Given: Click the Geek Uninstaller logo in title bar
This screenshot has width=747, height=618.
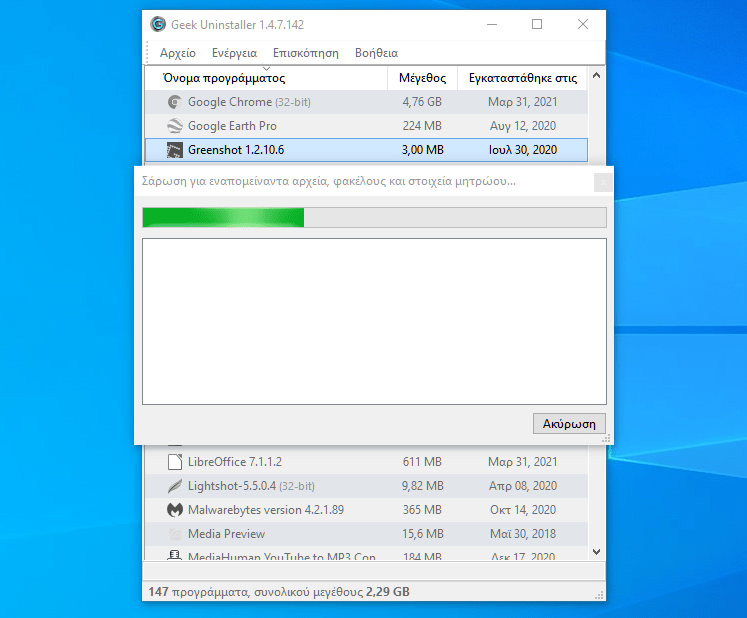Looking at the screenshot, I should pos(158,24).
